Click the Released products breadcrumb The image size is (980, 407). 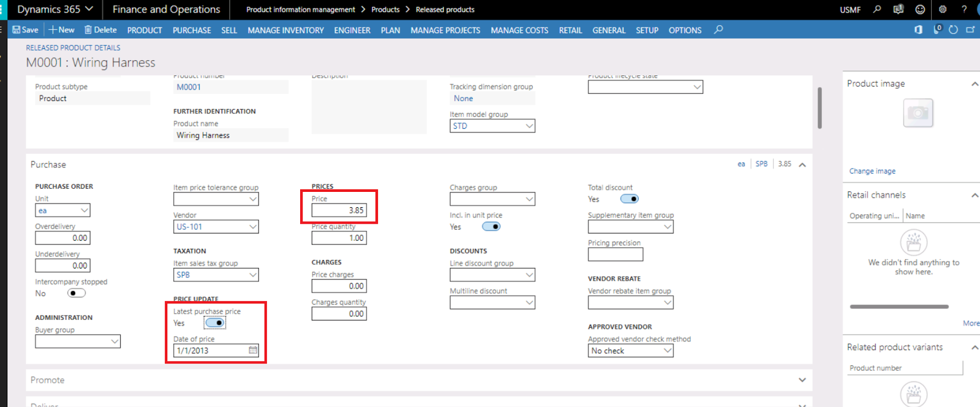coord(445,9)
